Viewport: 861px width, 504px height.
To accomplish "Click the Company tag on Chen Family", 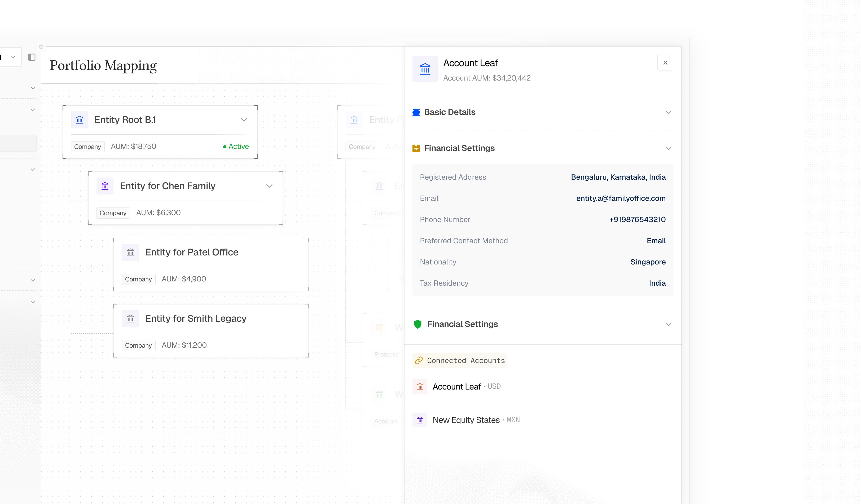I will click(113, 213).
